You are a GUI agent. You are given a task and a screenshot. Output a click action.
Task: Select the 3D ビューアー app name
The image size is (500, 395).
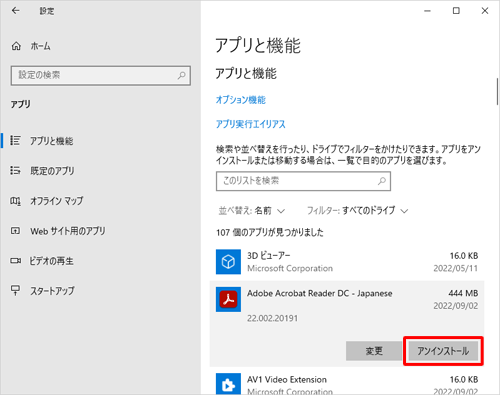(269, 256)
